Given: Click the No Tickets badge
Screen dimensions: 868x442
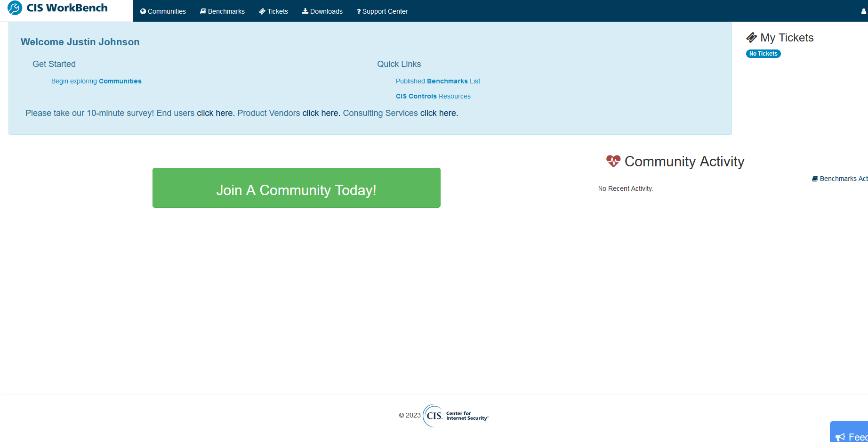Looking at the screenshot, I should pyautogui.click(x=764, y=54).
